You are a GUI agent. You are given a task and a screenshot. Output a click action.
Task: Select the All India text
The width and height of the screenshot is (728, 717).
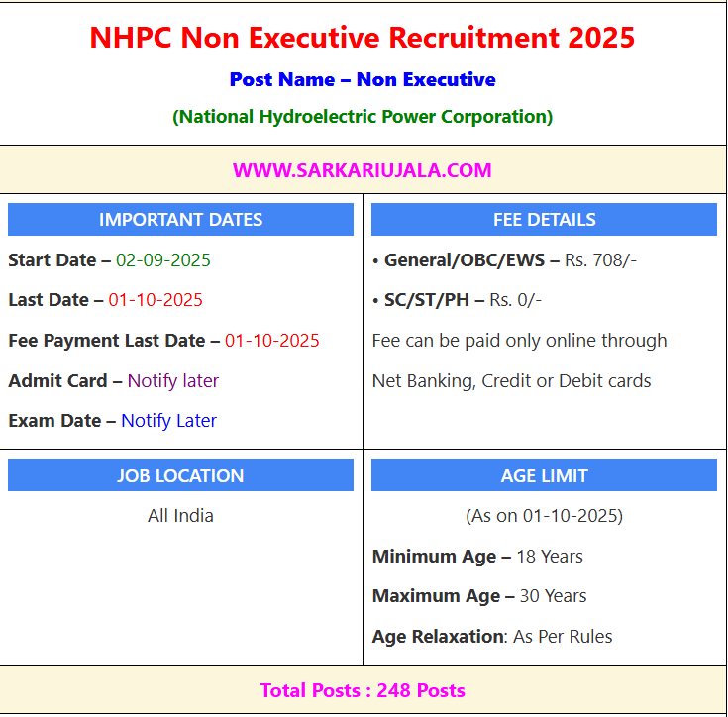click(180, 516)
